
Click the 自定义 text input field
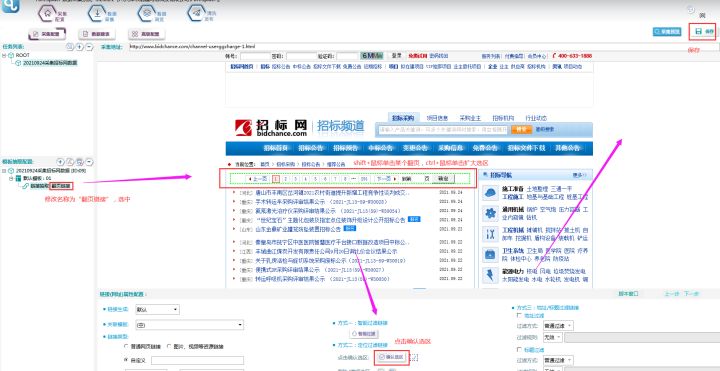coord(197,360)
